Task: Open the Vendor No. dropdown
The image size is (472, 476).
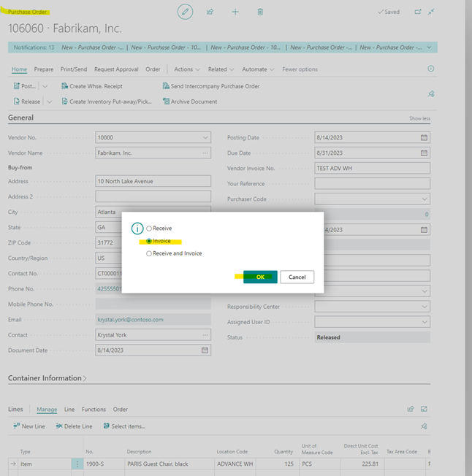Action: click(x=205, y=137)
